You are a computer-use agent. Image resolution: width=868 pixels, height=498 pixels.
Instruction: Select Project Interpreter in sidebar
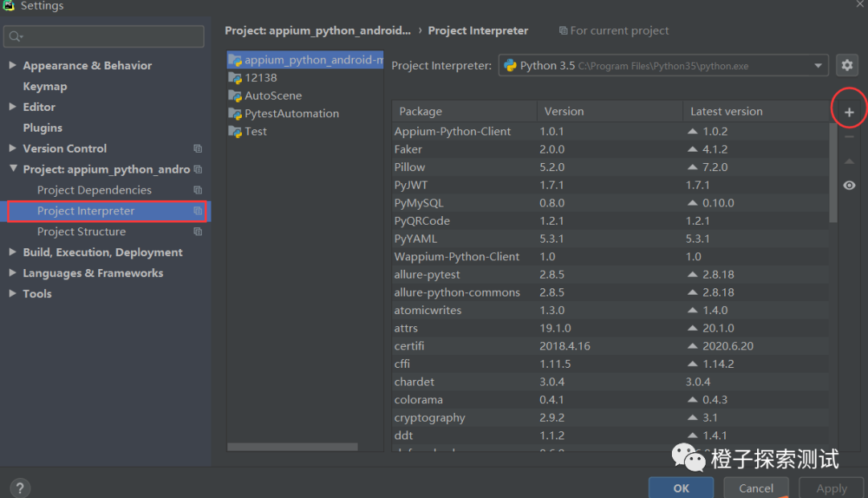tap(106, 210)
